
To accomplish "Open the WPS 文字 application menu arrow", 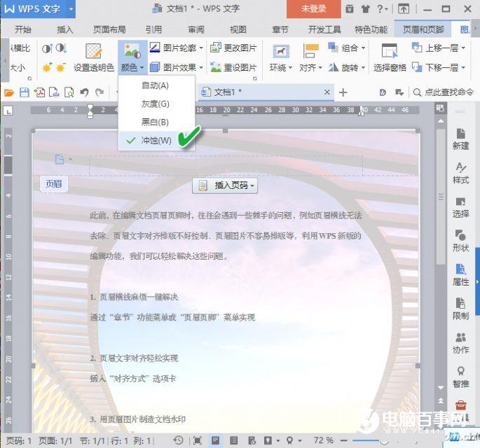I will 71,9.
